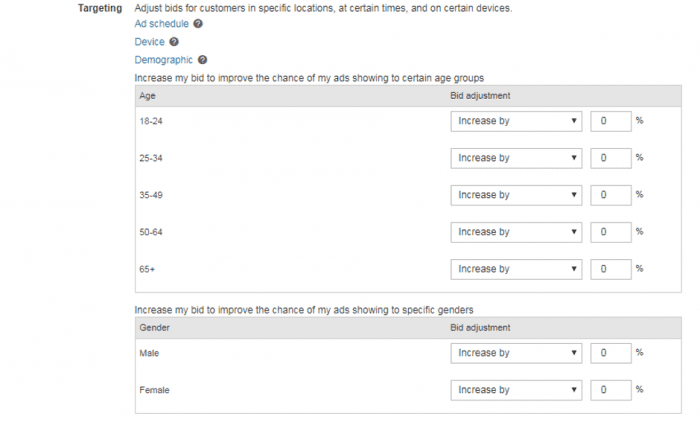Image resolution: width=700 pixels, height=422 pixels.
Task: Collapse the Demographic targeting link
Action: pyautogui.click(x=164, y=60)
